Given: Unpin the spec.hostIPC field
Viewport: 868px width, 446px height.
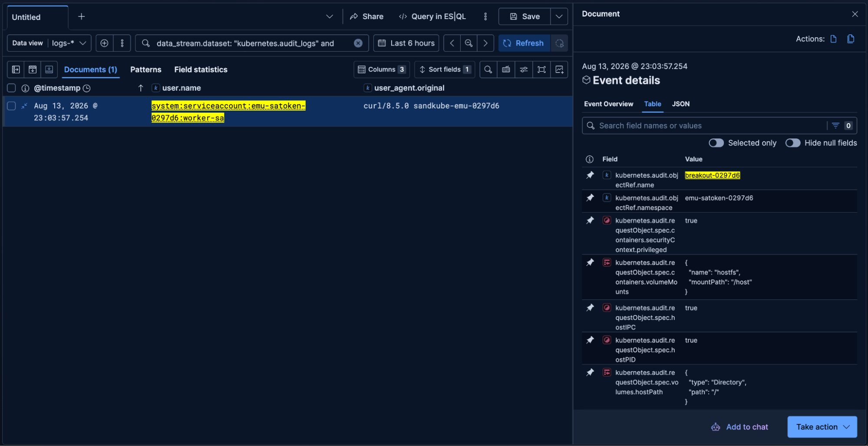Looking at the screenshot, I should (x=590, y=308).
